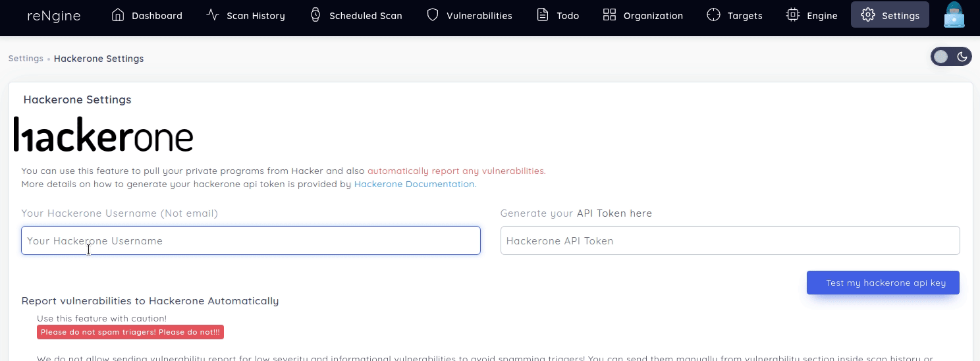Click the red 'do not spam triagers' badge
This screenshot has height=361, width=980.
[130, 332]
